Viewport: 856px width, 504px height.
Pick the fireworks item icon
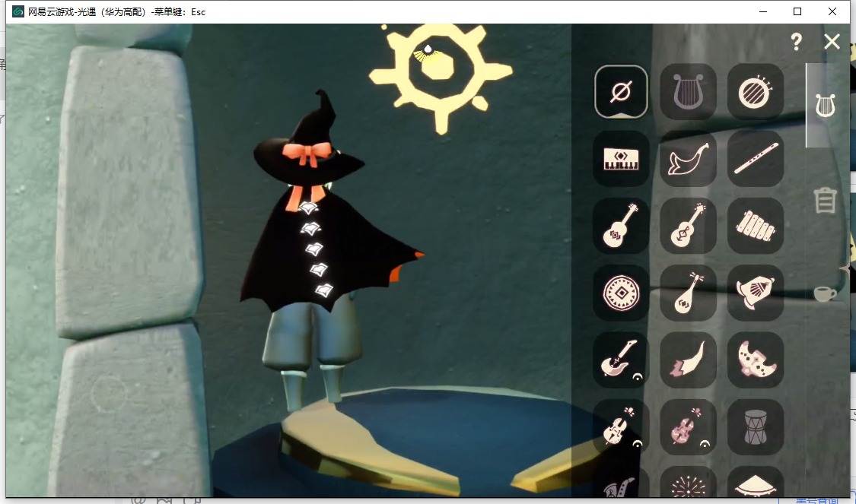point(688,482)
